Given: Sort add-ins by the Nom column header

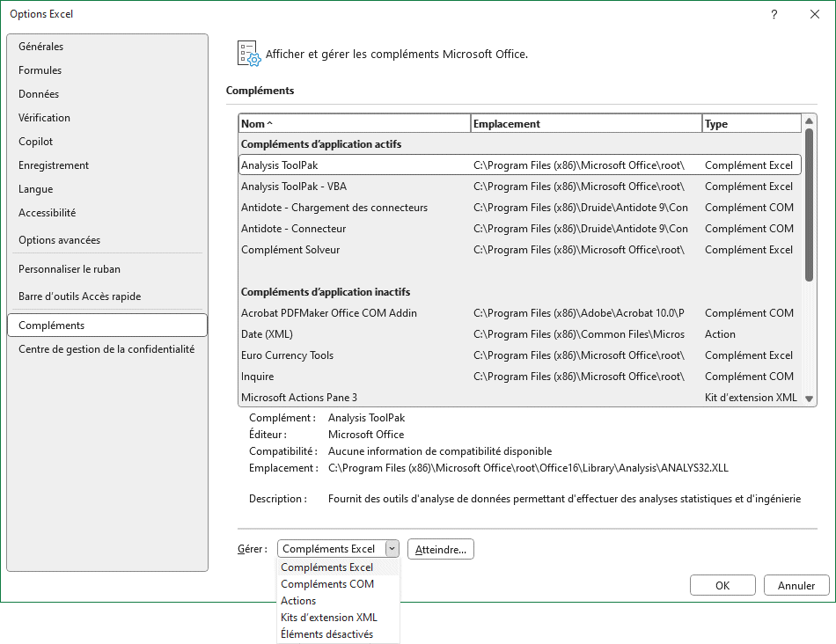Looking at the screenshot, I should [355, 124].
